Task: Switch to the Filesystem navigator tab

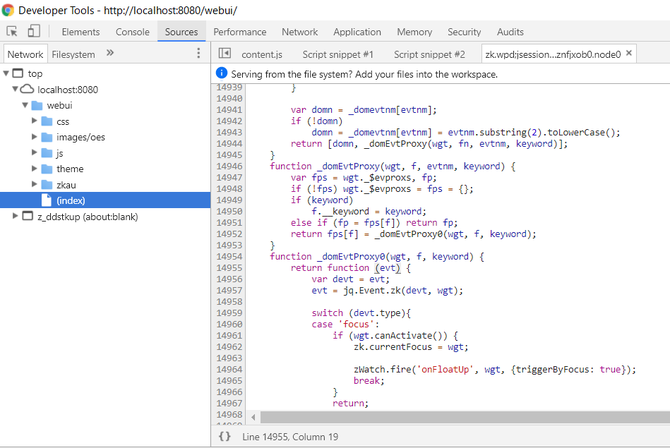Action: click(x=73, y=55)
